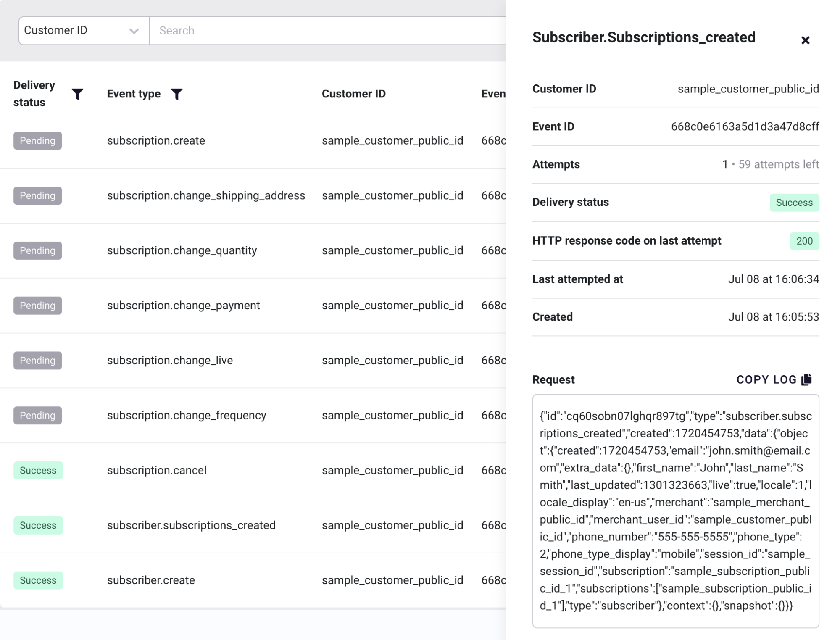Click the 200 HTTP response code badge

click(x=804, y=241)
